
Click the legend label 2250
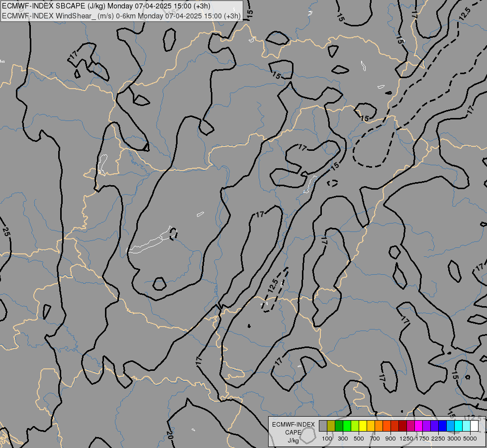click(438, 439)
